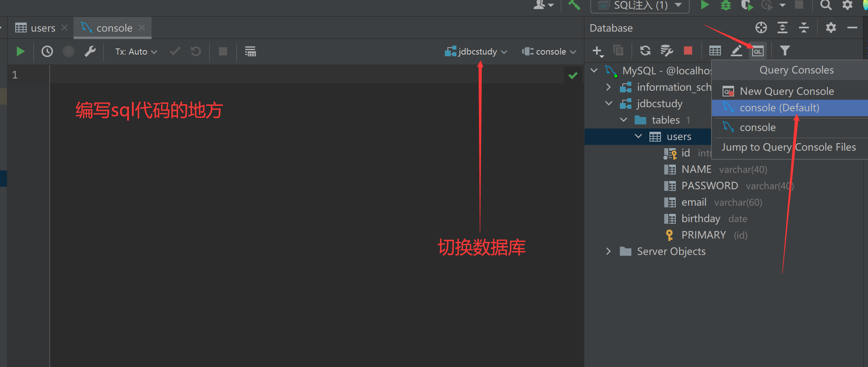
Task: Click the Expand All icon in Database panel
Action: (783, 28)
